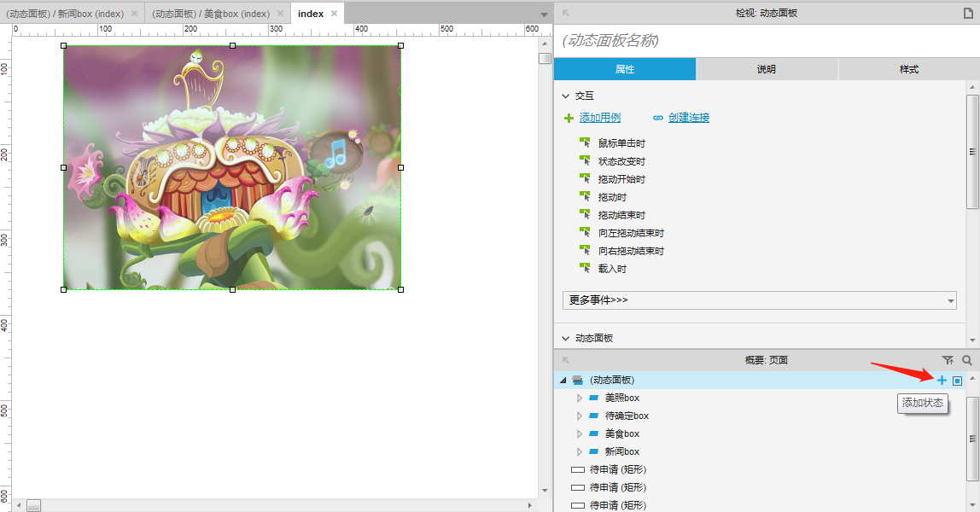Switch to the 新闻box (index) tab
Image resolution: width=980 pixels, height=512 pixels.
tap(72, 13)
